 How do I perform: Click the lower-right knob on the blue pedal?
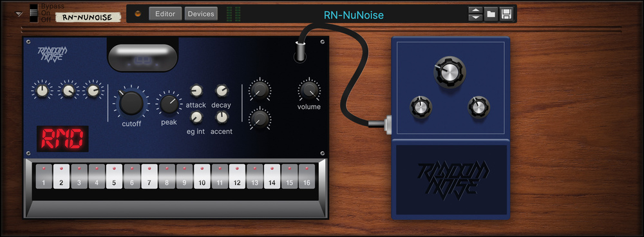click(x=479, y=107)
